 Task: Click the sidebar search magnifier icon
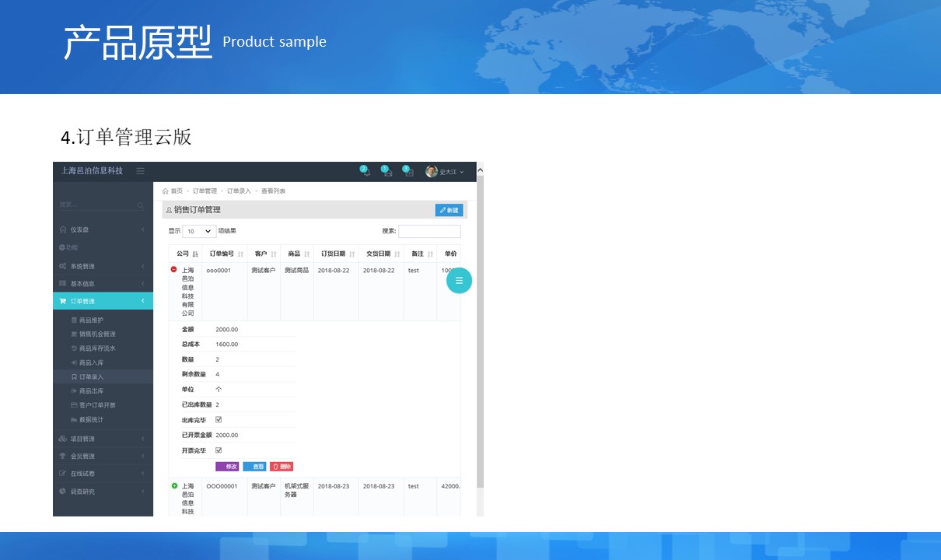click(141, 205)
